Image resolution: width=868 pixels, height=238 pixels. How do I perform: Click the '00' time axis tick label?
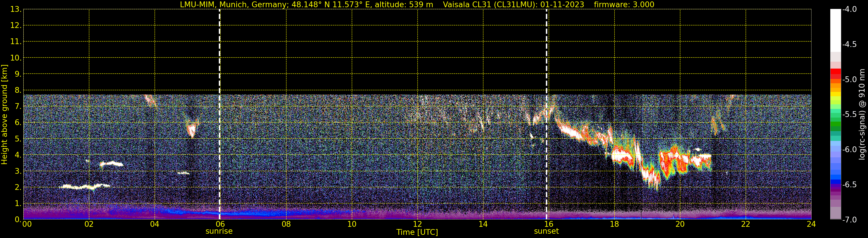coord(27,224)
